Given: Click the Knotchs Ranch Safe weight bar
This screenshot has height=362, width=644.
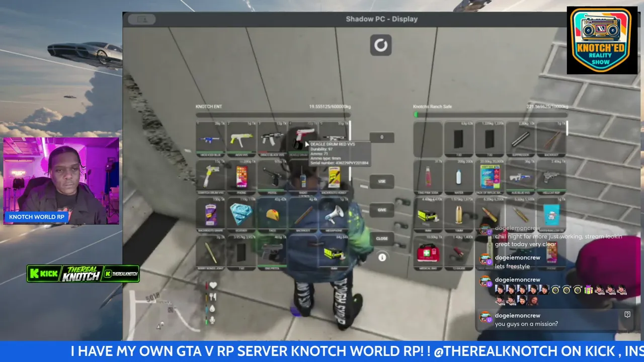Looking at the screenshot, I should click(491, 114).
